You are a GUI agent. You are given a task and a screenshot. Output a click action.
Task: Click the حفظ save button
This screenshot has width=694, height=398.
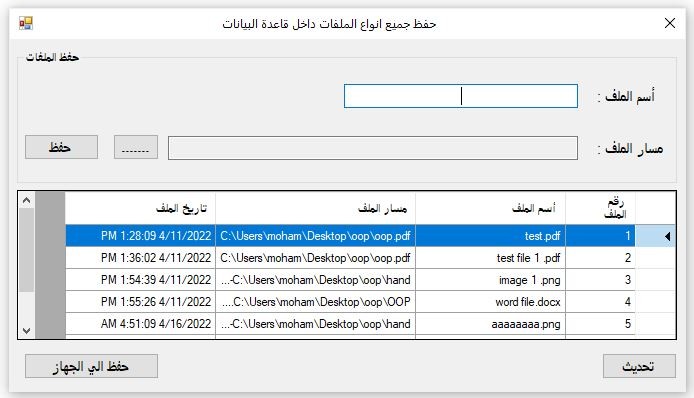click(61, 147)
